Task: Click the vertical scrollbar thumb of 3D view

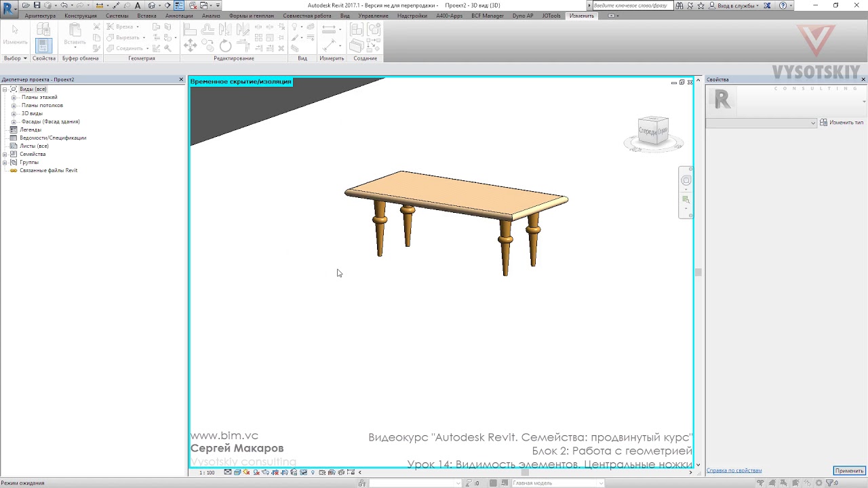Action: pyautogui.click(x=698, y=272)
